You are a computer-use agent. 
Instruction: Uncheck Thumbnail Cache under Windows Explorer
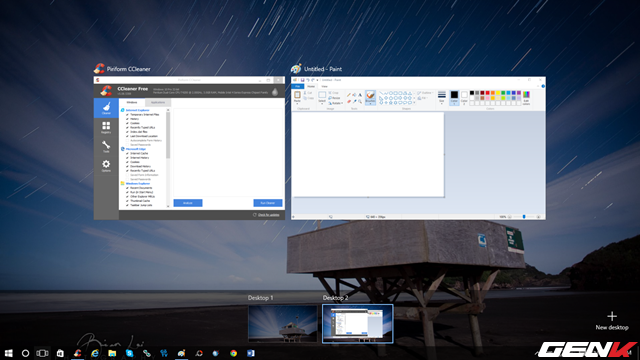(x=127, y=201)
